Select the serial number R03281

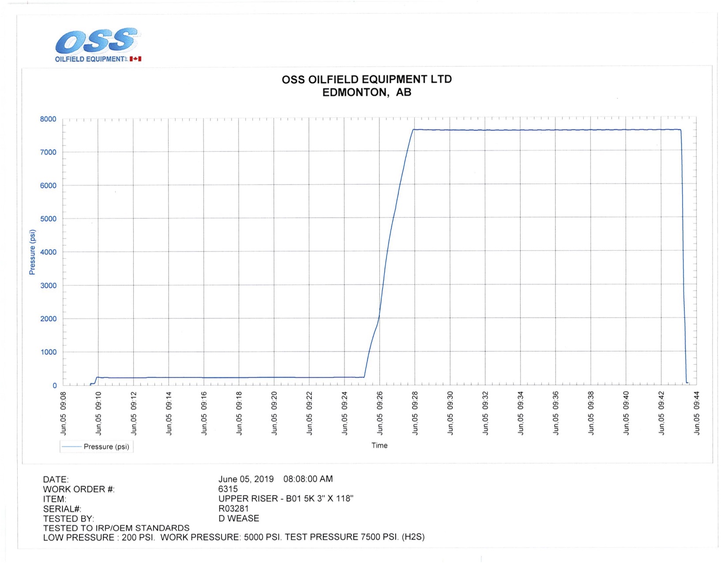(x=234, y=509)
